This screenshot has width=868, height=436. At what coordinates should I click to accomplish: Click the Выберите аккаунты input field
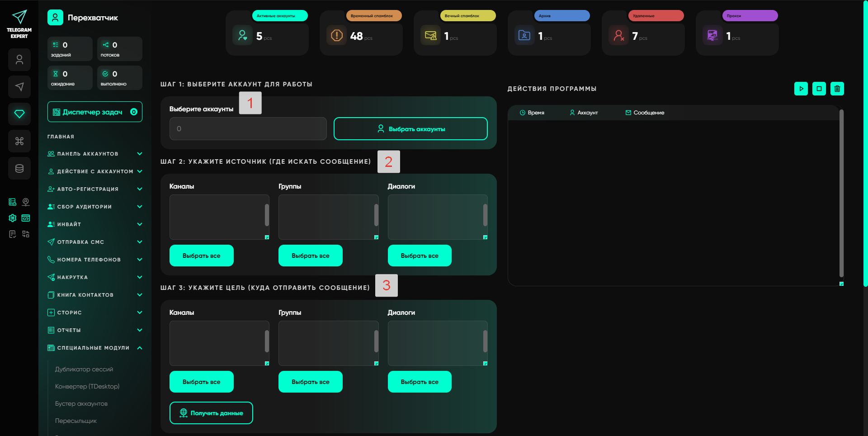point(248,129)
